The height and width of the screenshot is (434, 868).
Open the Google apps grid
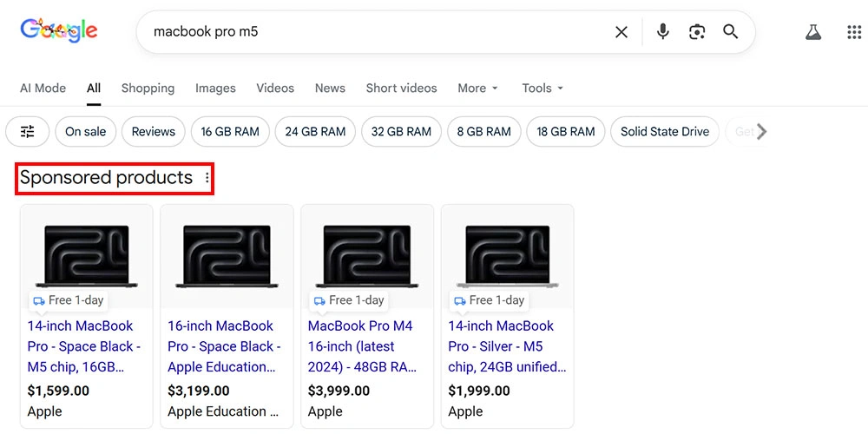coord(853,32)
